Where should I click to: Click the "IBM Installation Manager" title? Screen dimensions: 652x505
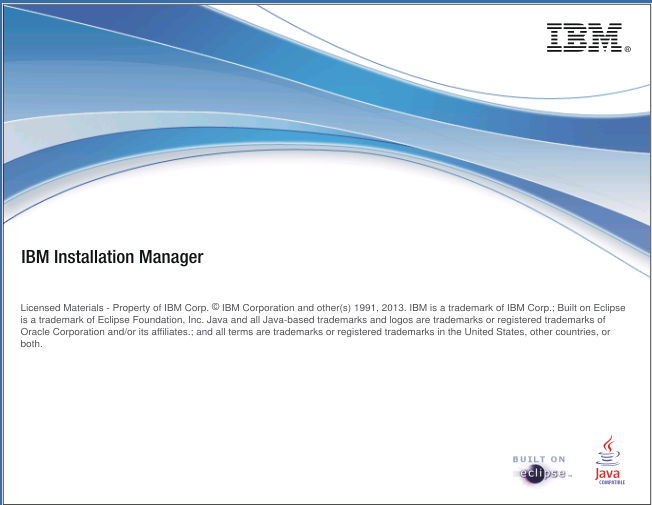tap(112, 257)
